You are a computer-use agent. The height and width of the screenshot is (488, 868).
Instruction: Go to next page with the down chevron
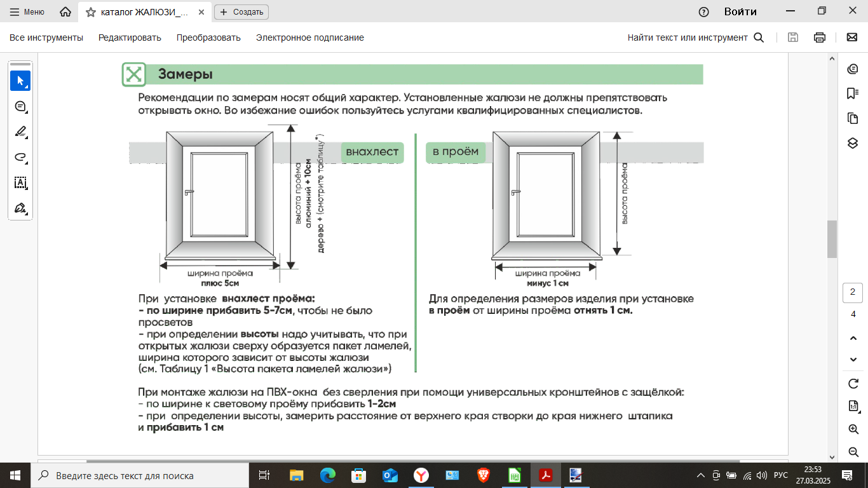pyautogui.click(x=853, y=360)
